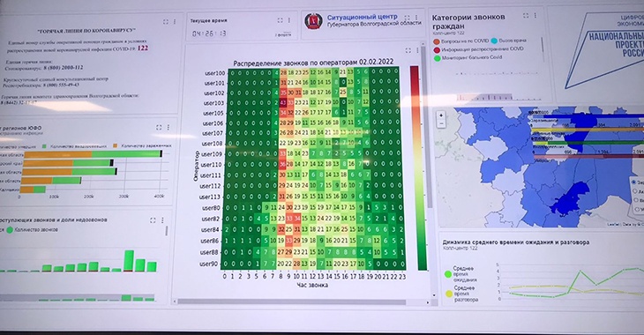The image size is (644, 335).
Task: Zoom out the map with the minus button
Action: tap(441, 123)
